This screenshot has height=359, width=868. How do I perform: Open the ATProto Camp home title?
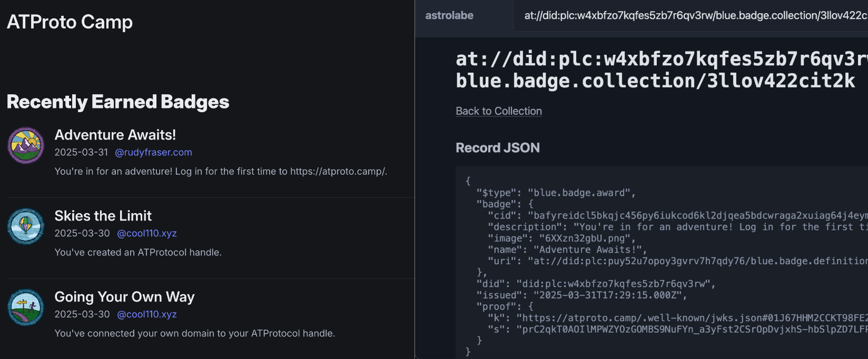70,22
